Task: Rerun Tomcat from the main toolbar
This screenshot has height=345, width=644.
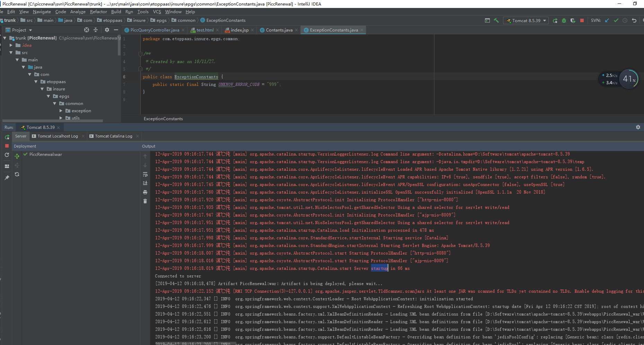Action: (555, 20)
